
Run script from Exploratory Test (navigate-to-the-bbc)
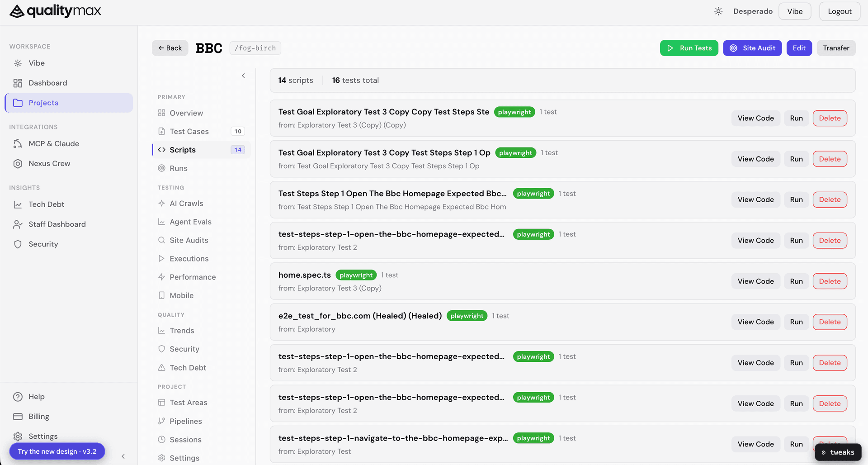click(x=796, y=444)
